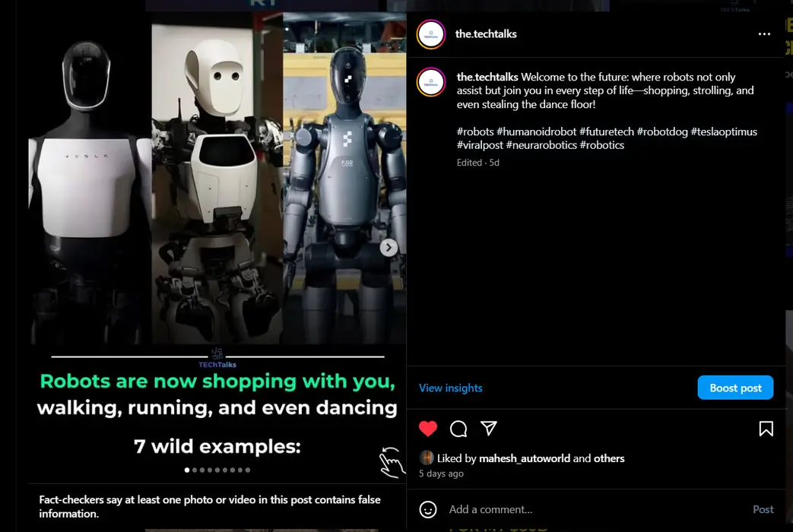Open the #viralpost hashtag
Viewport: 793px width, 532px height.
[x=480, y=145]
